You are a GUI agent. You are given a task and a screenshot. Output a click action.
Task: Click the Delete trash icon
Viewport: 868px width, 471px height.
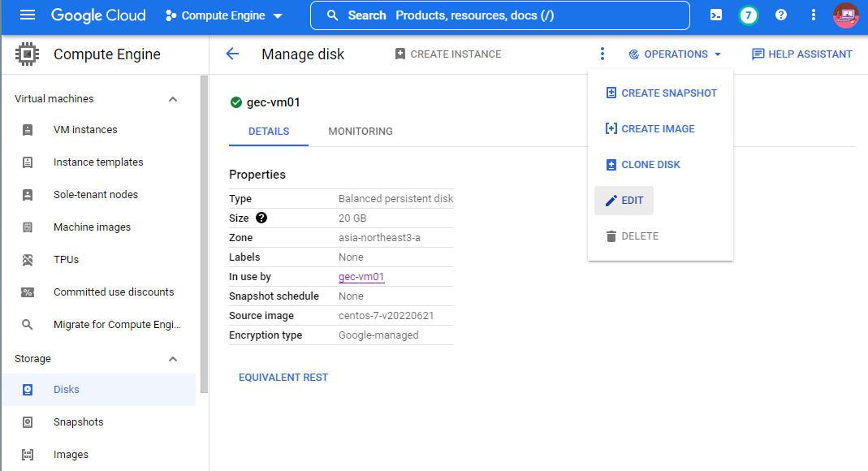tap(611, 236)
